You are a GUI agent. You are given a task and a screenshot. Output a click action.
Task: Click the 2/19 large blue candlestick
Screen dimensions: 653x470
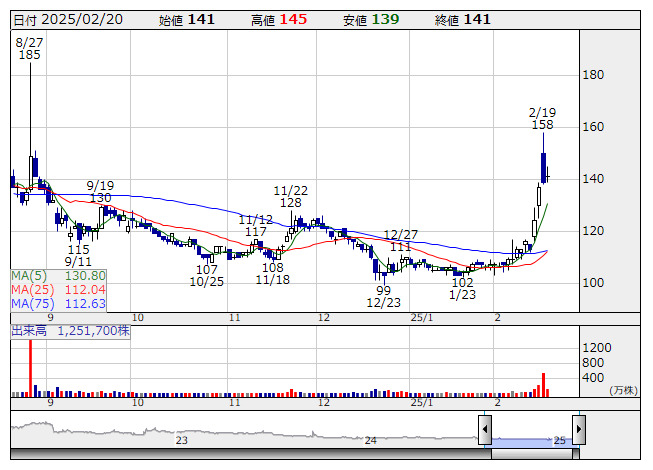click(x=543, y=167)
